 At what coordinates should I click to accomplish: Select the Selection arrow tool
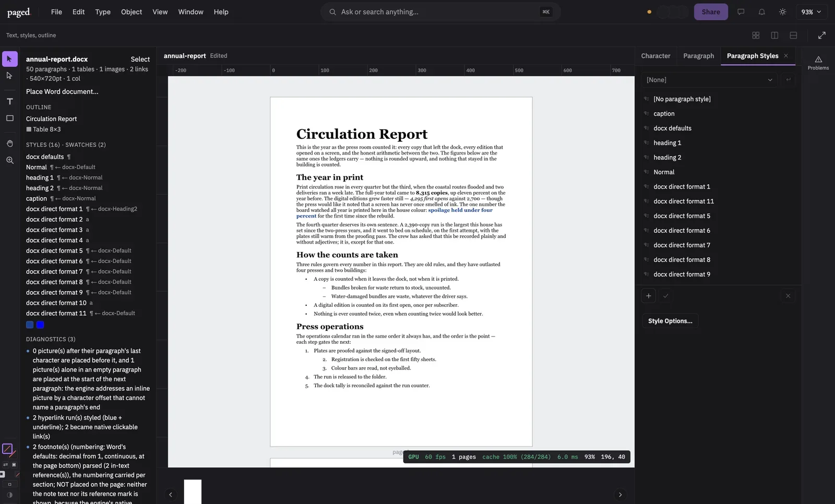[9, 59]
